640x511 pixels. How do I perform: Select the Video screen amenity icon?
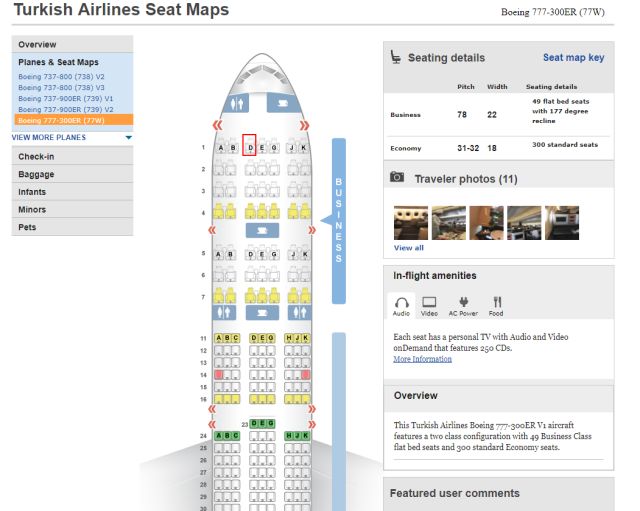click(430, 302)
